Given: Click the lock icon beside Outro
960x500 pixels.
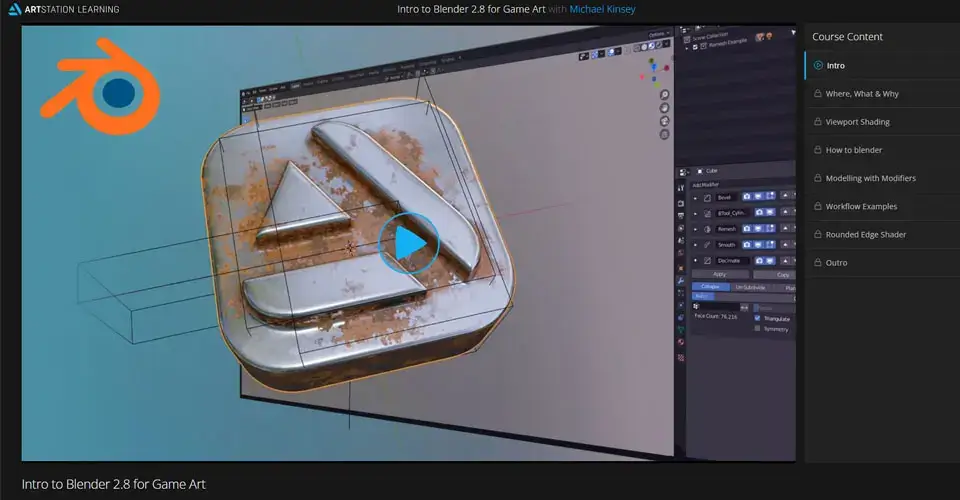Looking at the screenshot, I should click(818, 263).
